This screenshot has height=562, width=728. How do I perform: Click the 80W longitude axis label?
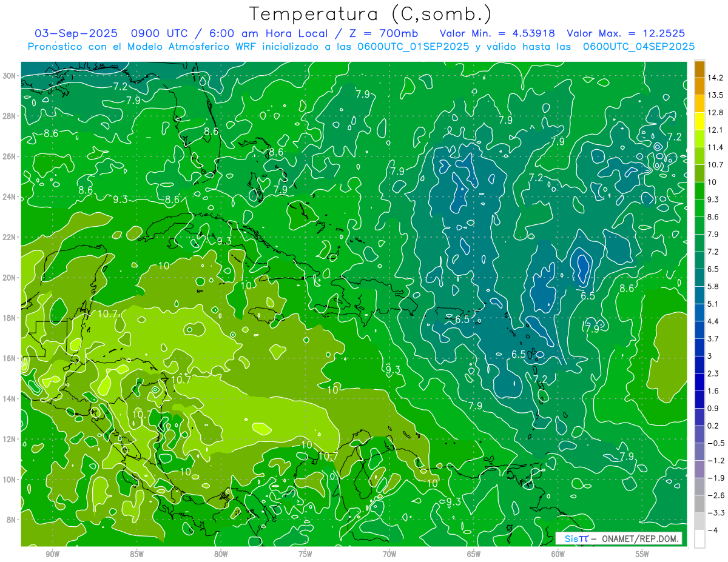pyautogui.click(x=221, y=554)
